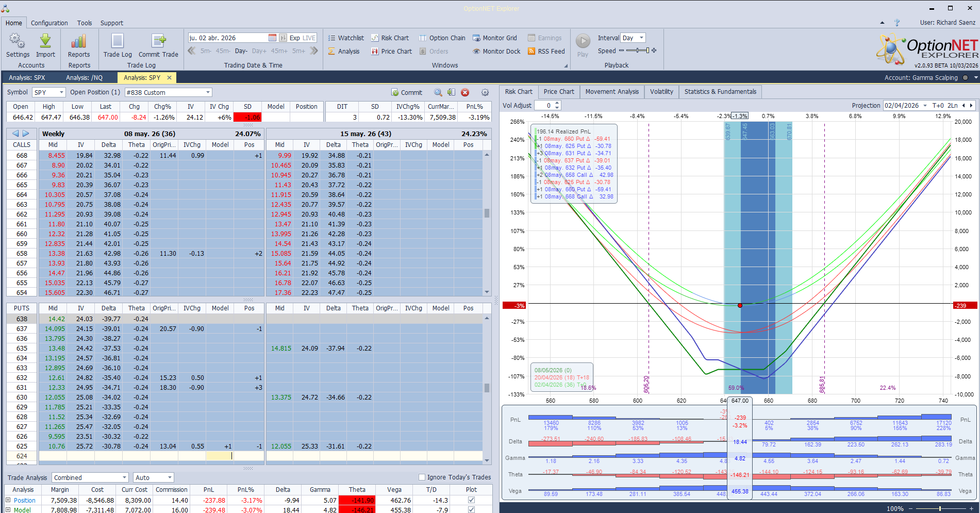
Task: Click the Day- time step button
Action: (x=241, y=51)
